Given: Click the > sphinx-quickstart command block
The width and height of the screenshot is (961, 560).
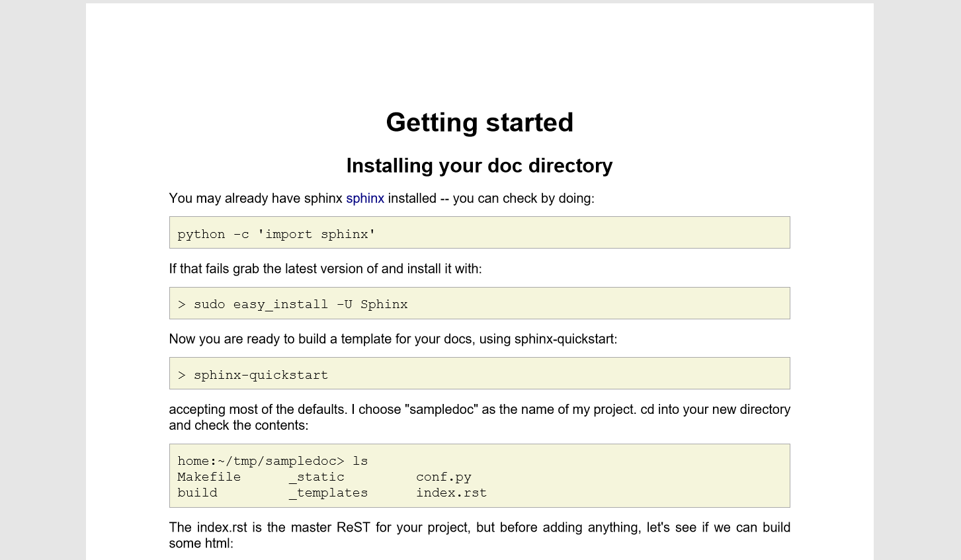Looking at the screenshot, I should pos(261,375).
